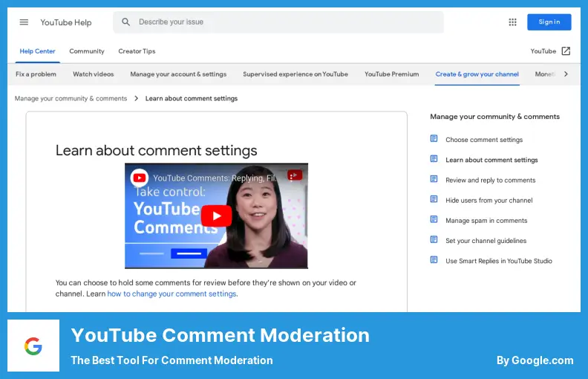Select Fix a problem category

(x=36, y=74)
